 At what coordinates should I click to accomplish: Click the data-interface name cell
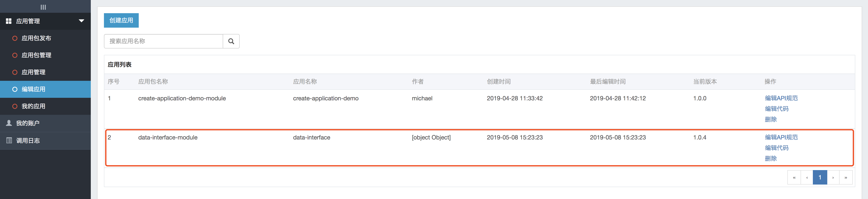click(x=312, y=138)
